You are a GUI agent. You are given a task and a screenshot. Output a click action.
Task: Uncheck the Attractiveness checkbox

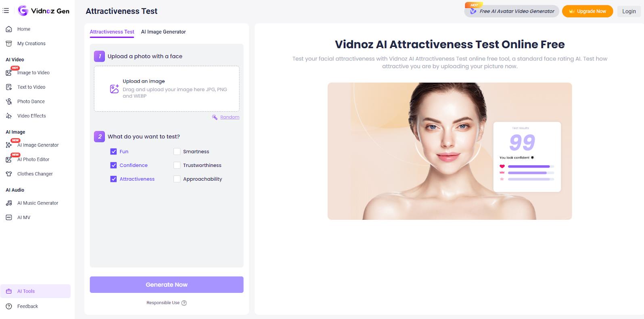tap(113, 179)
